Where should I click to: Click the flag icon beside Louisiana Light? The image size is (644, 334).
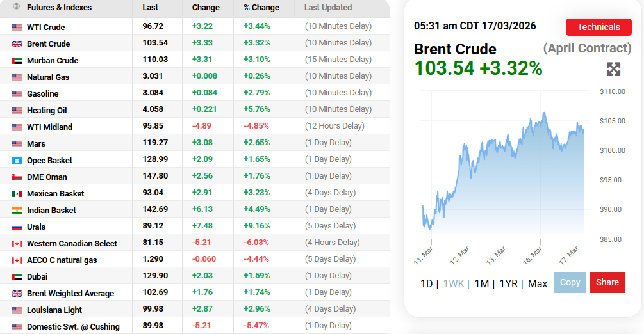[17, 310]
